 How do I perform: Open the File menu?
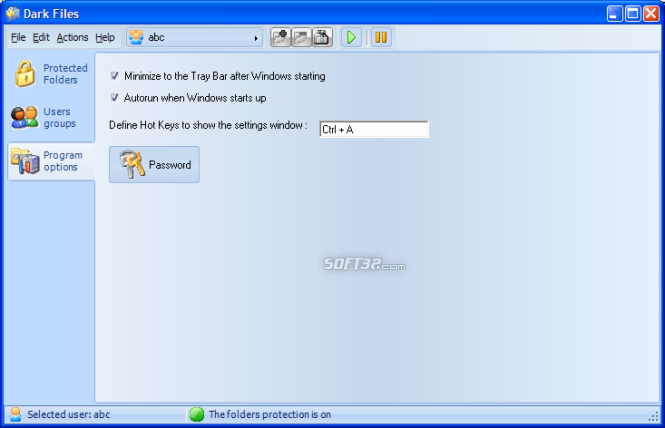coord(18,37)
